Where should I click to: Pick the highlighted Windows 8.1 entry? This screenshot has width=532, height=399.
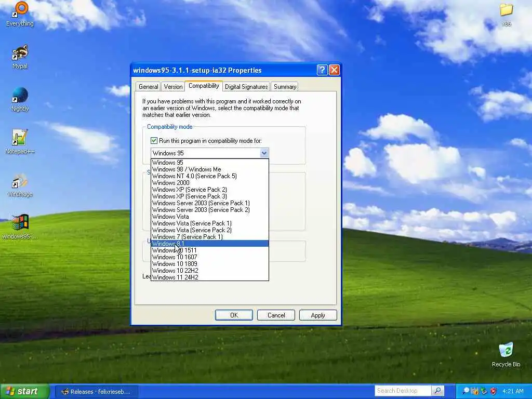point(210,244)
